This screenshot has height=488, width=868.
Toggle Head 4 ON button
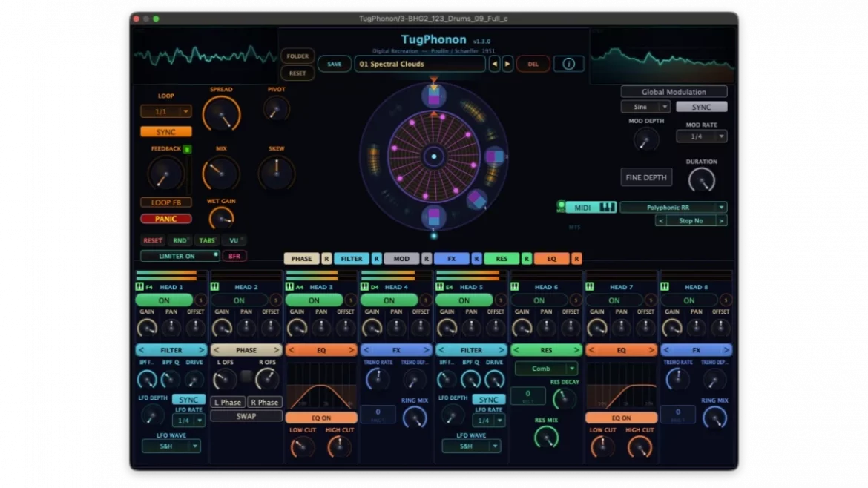[389, 300]
